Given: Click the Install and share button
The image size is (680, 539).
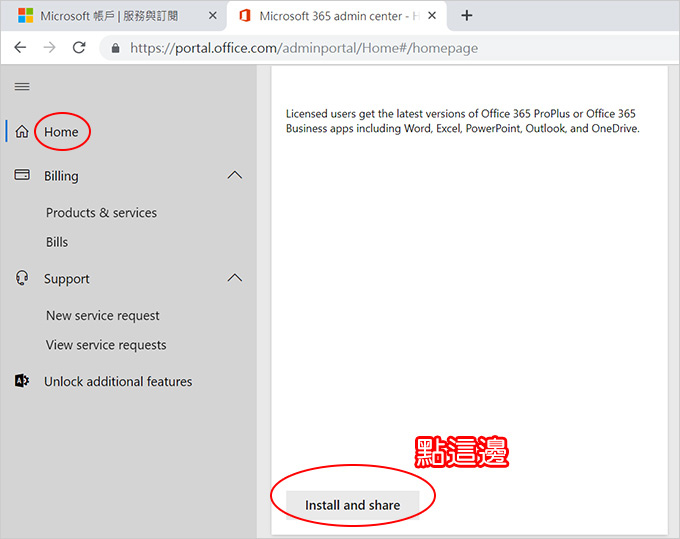Looking at the screenshot, I should tap(353, 505).
